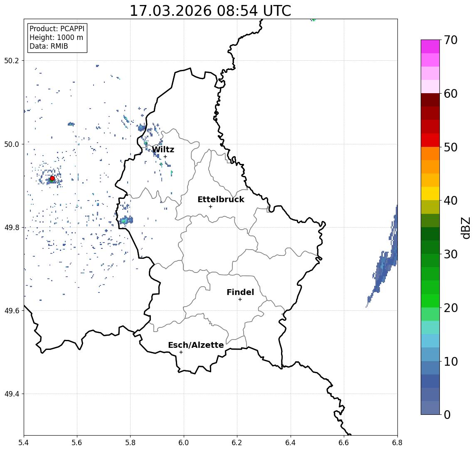Click the plus marker under Esch/Alzette
This screenshot has width=476, height=451.
click(x=181, y=352)
